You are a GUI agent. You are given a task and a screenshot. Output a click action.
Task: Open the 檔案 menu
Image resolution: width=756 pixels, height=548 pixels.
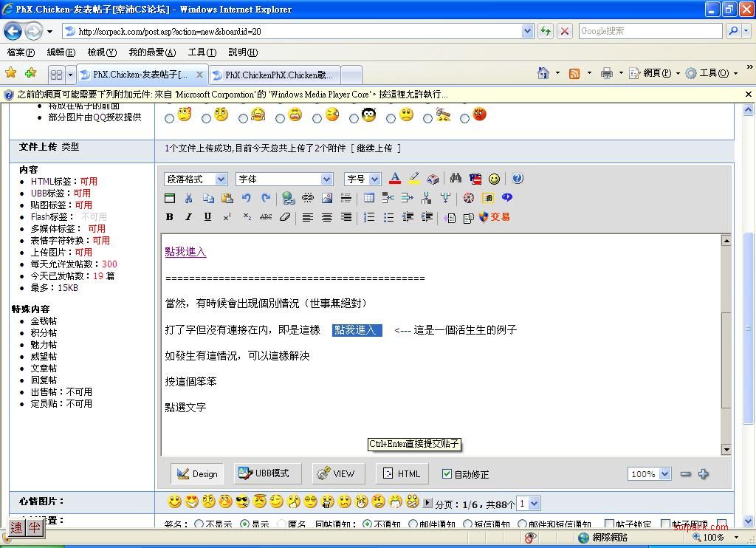(21, 52)
